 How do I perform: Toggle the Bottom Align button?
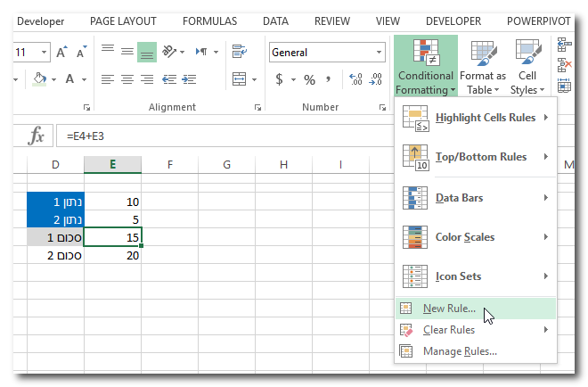[147, 53]
